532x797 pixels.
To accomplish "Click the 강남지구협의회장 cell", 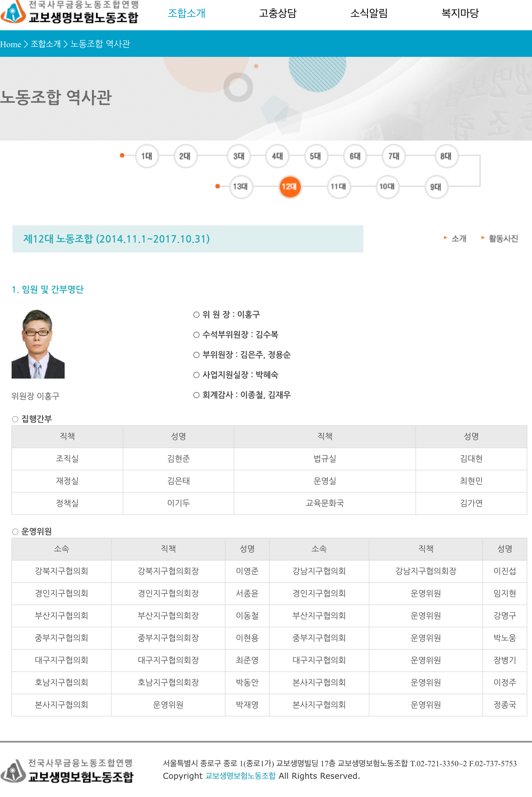I will tap(426, 571).
